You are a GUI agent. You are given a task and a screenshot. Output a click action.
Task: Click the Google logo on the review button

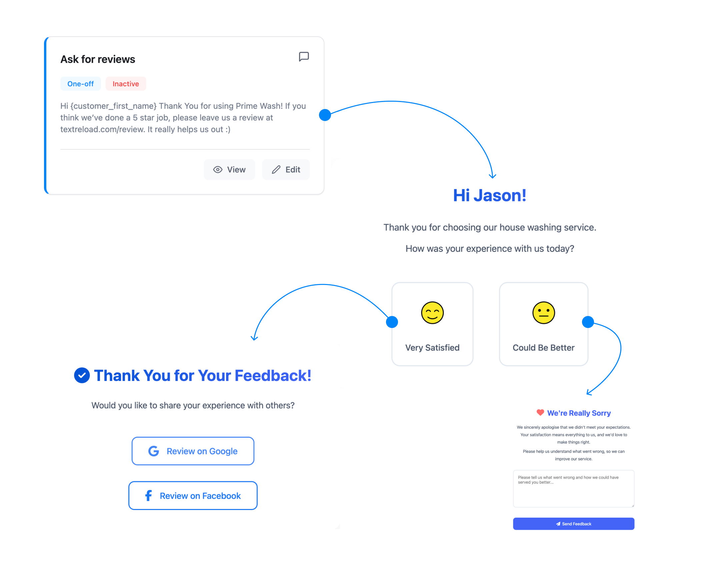[x=153, y=451]
